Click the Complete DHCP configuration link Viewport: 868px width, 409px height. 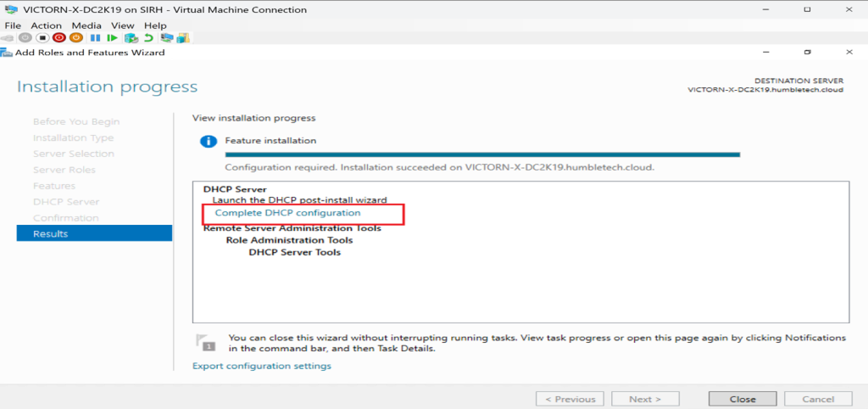point(287,213)
